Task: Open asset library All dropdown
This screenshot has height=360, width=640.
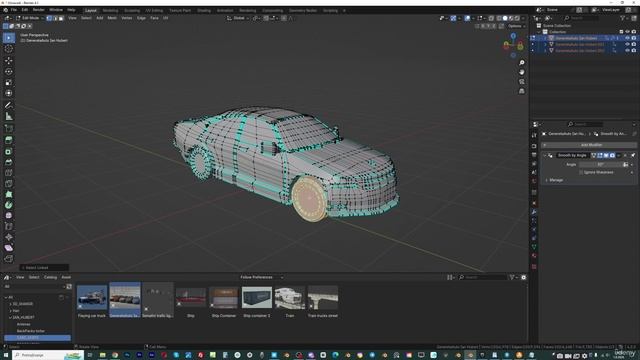Action: tap(34, 287)
